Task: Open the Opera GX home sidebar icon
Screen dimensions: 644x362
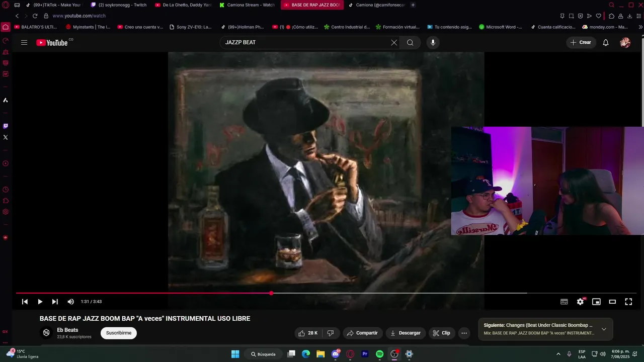Action: coord(6,27)
